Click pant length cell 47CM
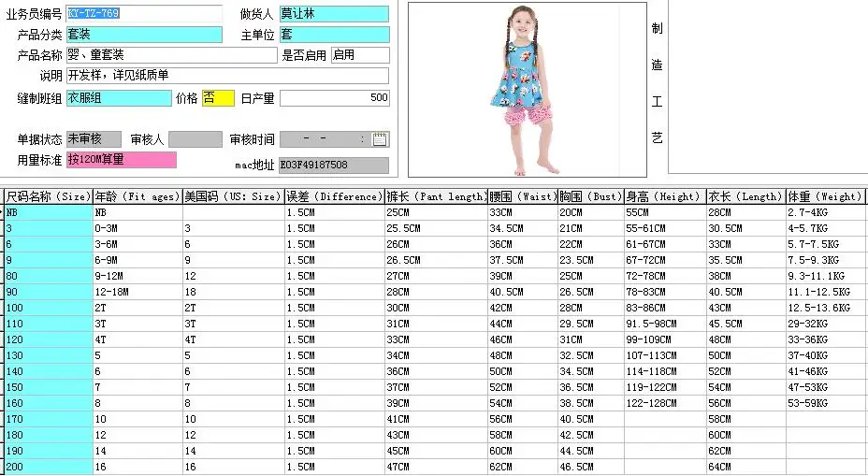The image size is (868, 476). tap(436, 468)
